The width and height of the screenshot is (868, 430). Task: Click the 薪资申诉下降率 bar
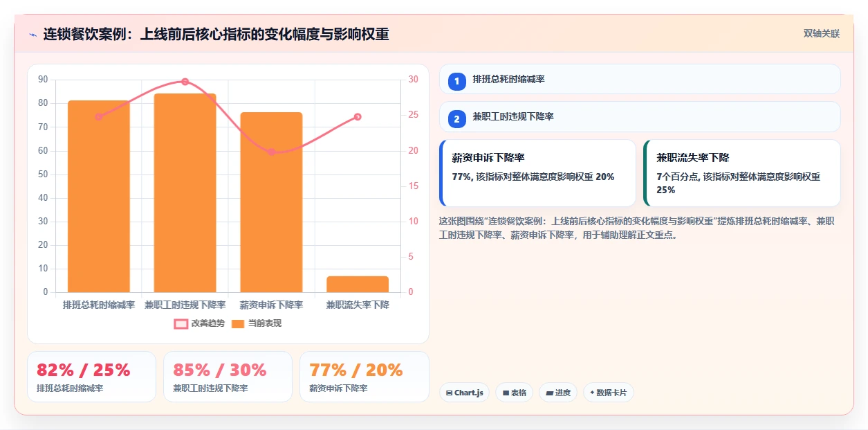point(271,202)
